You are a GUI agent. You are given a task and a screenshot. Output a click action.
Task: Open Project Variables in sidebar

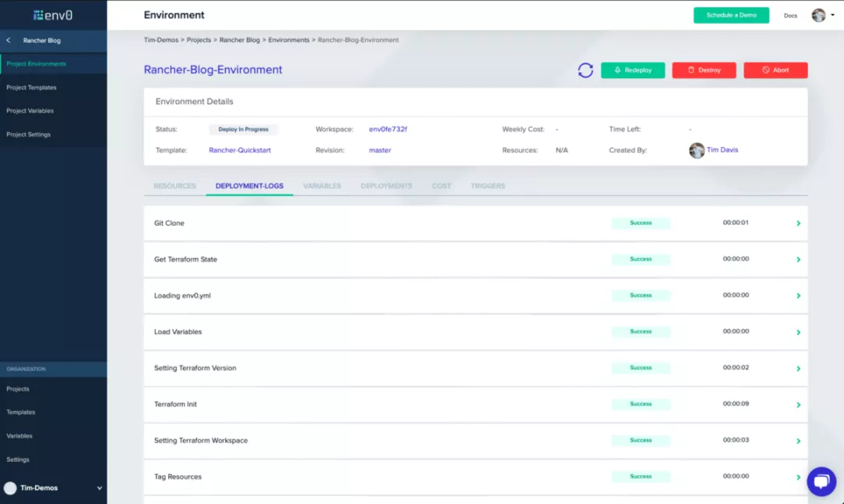(30, 111)
